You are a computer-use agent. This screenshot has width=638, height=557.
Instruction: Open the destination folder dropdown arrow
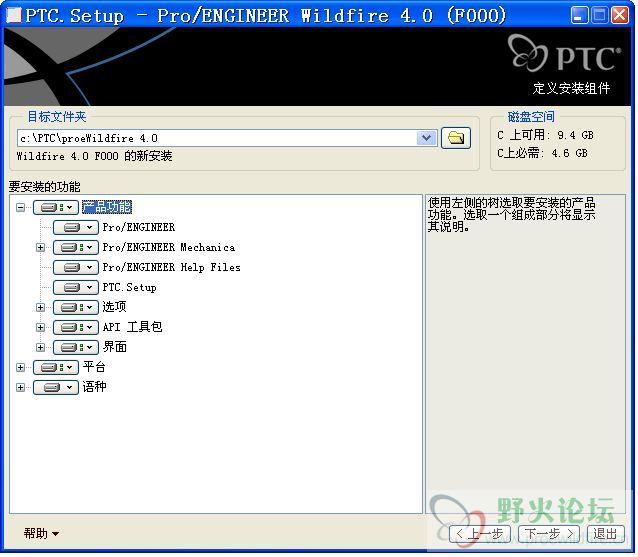coord(426,138)
